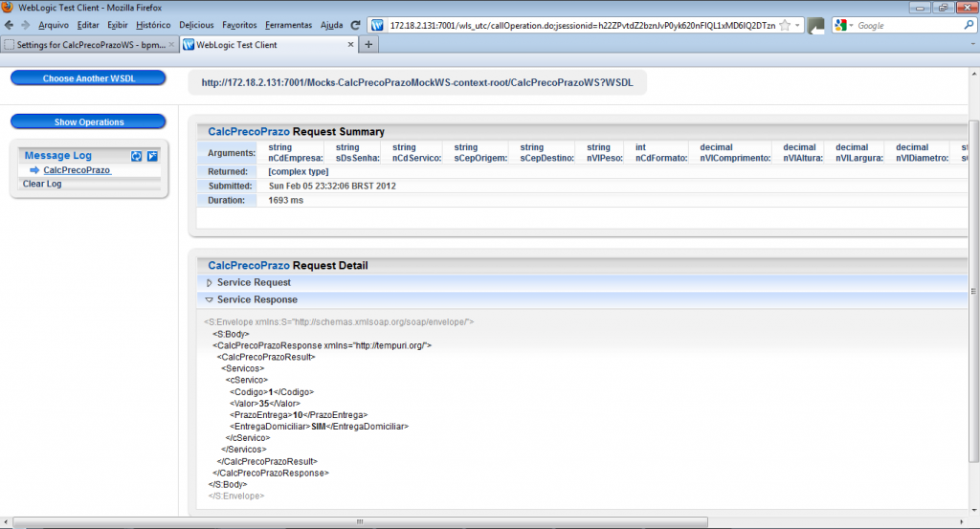980x529 pixels.
Task: Bookmark this page with the star icon
Action: pyautogui.click(x=785, y=25)
